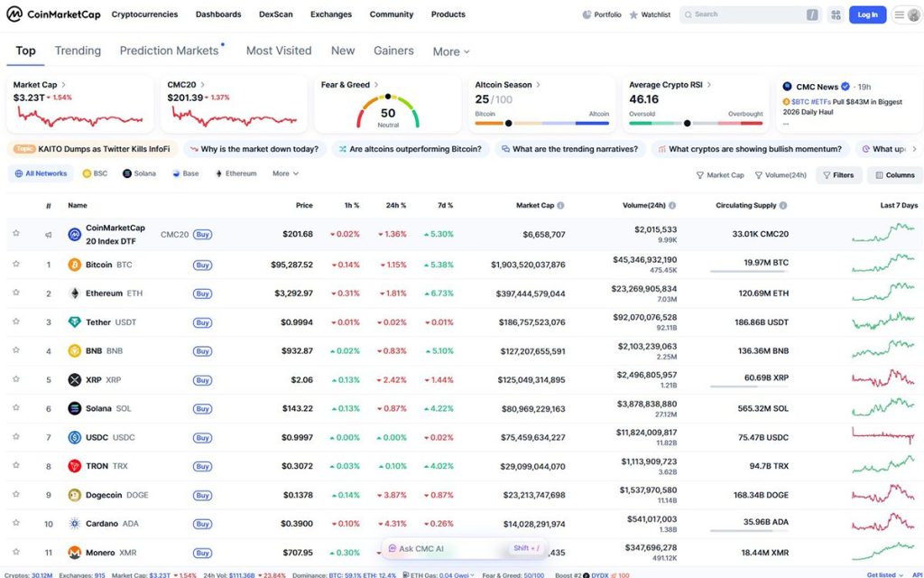Open the Exchanges menu
Viewport: 924px width, 578px height.
(331, 14)
